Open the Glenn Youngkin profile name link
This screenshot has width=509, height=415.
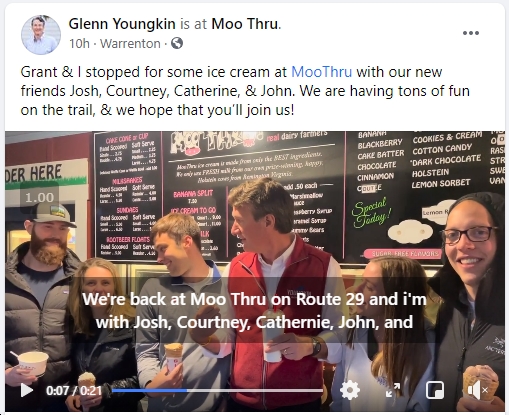tap(122, 24)
